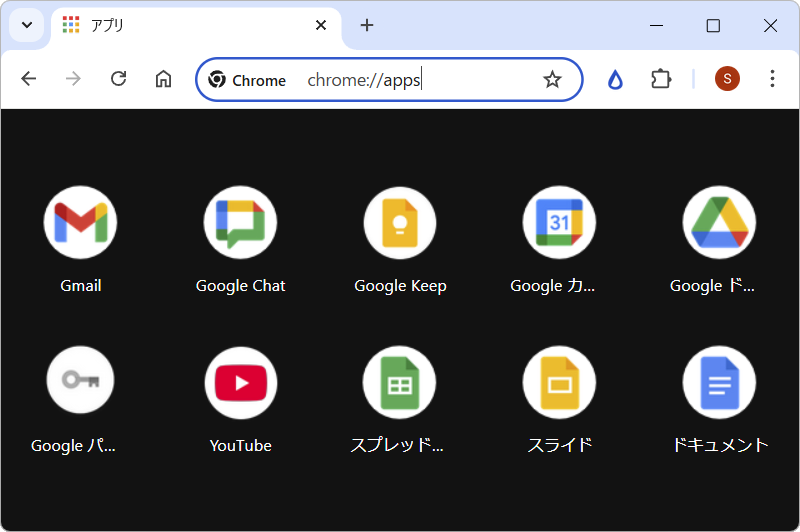800x532 pixels.
Task: Open Chrome three-dot menu
Action: point(772,79)
